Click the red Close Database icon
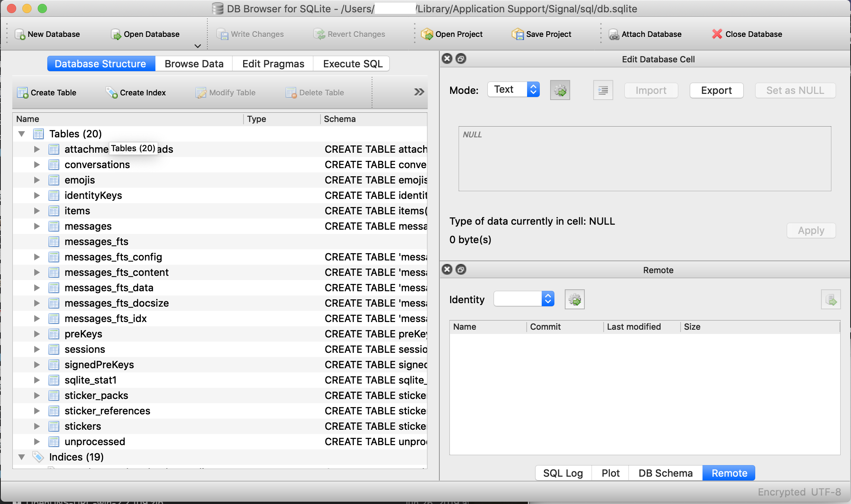851x504 pixels. pos(717,34)
